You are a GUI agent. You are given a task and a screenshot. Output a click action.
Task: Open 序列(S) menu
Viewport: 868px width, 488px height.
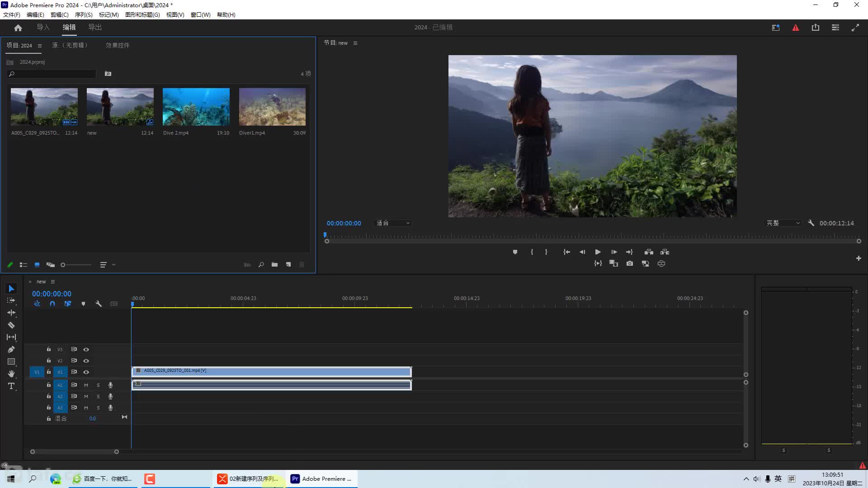pyautogui.click(x=84, y=15)
